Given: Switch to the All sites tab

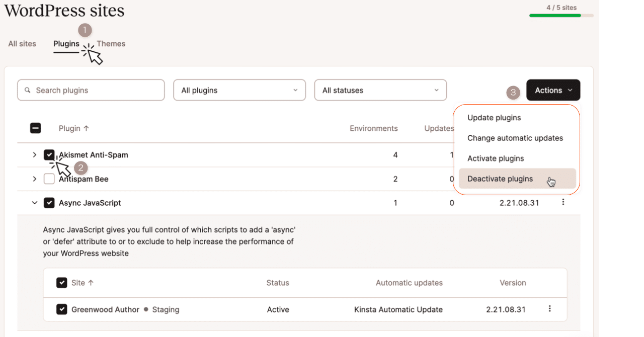Looking at the screenshot, I should pos(22,43).
